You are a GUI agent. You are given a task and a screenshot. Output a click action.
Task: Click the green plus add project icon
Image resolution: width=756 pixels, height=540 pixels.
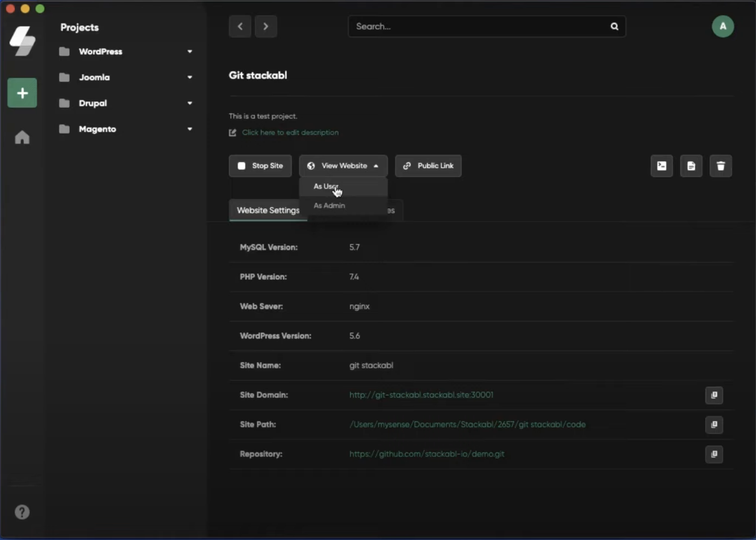(22, 93)
